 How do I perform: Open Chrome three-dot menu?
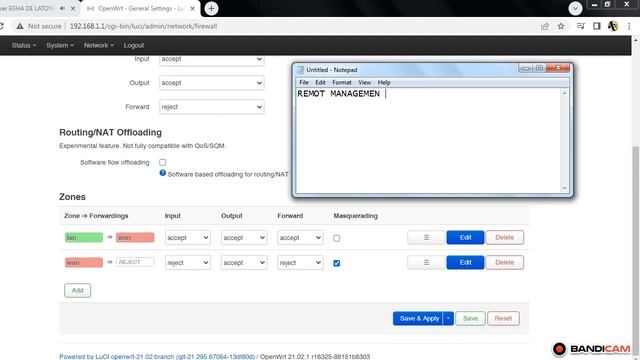tap(629, 26)
